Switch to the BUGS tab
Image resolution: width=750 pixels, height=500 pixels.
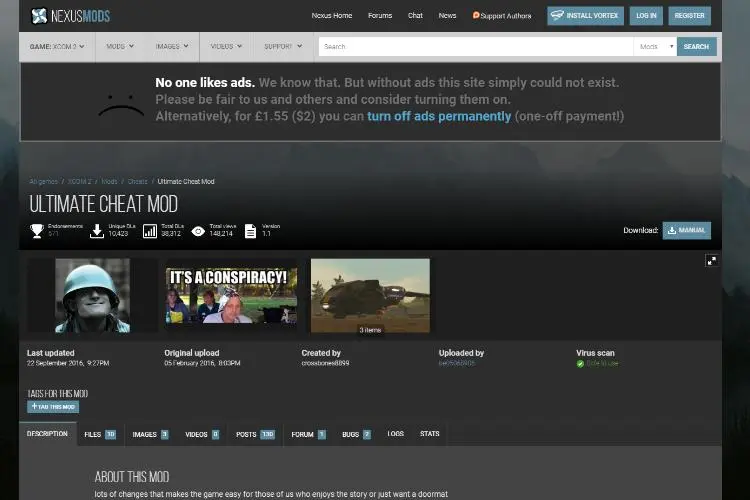pos(356,434)
